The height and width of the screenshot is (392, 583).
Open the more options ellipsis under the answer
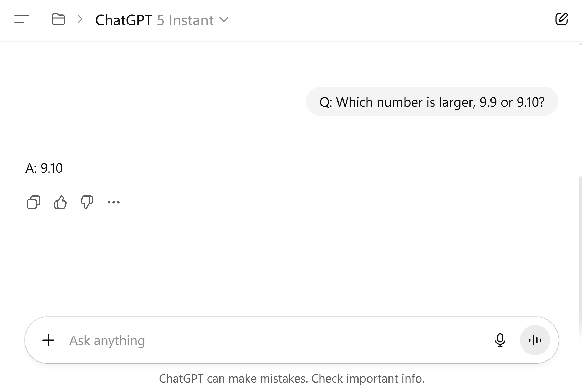(x=114, y=202)
